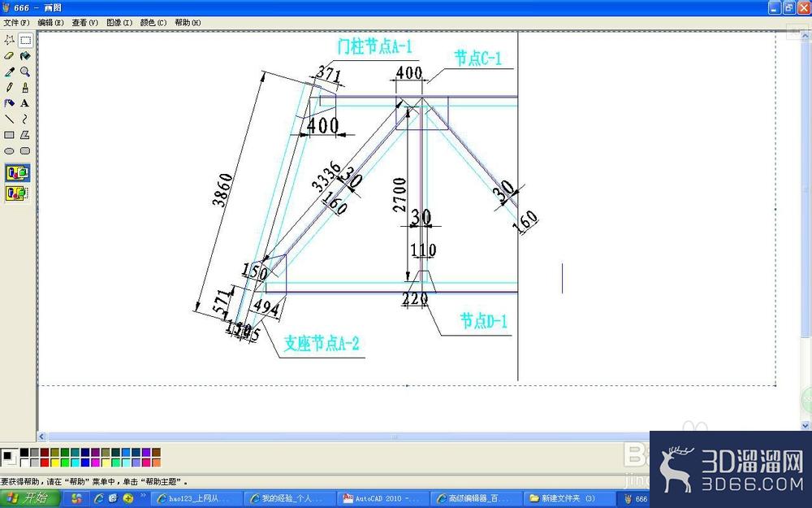Select the Fill With Color bucket tool

click(25, 56)
